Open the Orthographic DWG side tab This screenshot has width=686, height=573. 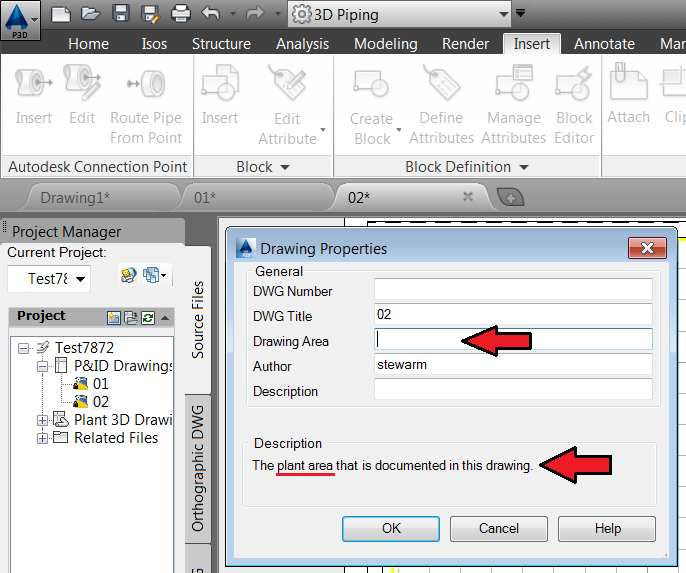[198, 468]
